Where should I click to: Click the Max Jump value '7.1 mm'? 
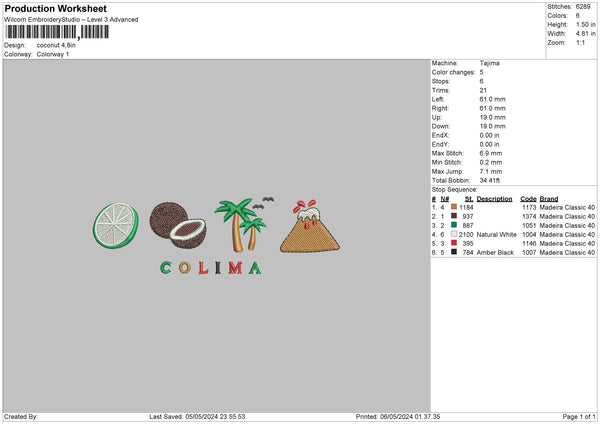tap(491, 171)
